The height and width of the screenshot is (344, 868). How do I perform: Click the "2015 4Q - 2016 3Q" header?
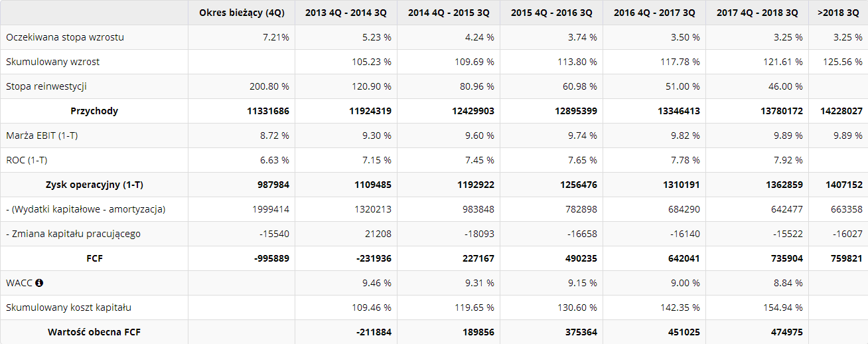[x=551, y=13]
